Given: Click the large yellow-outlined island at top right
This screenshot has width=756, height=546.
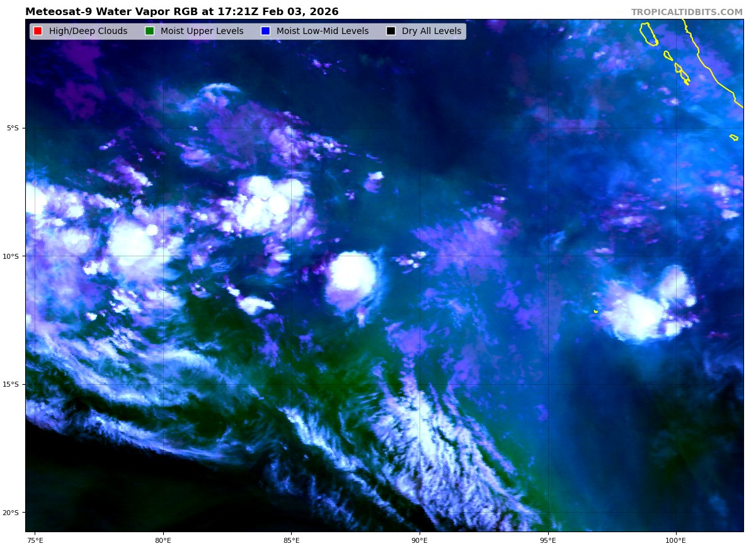Looking at the screenshot, I should click(x=648, y=34).
